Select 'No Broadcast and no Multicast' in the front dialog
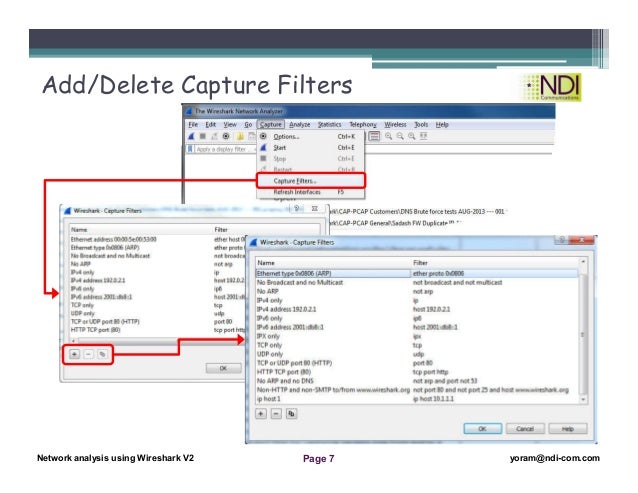The height and width of the screenshot is (493, 638). tap(417, 282)
